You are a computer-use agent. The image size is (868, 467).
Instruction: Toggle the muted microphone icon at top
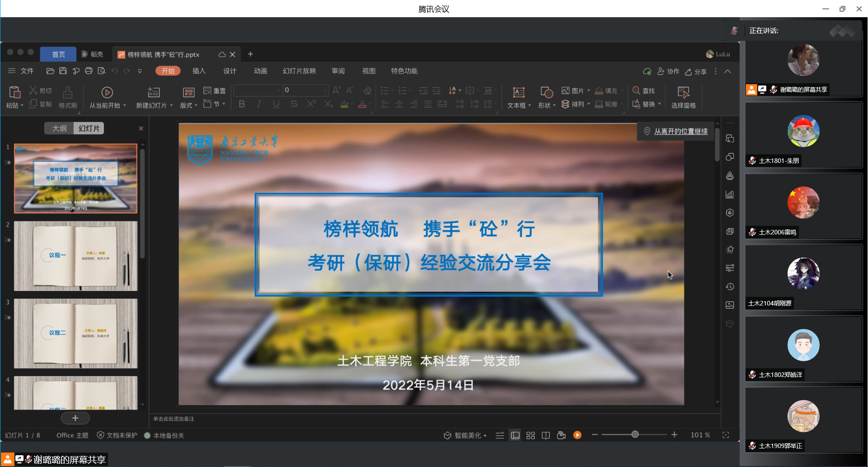(734, 30)
